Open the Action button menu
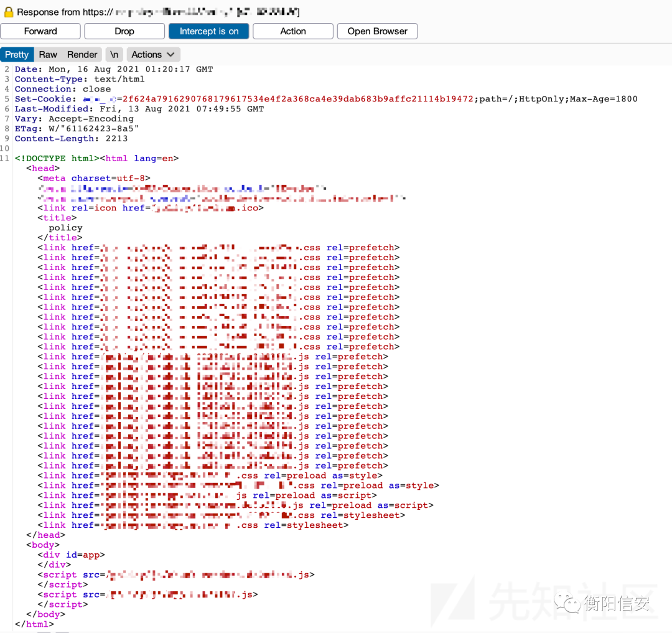Screen dimensions: 672x633 point(292,31)
